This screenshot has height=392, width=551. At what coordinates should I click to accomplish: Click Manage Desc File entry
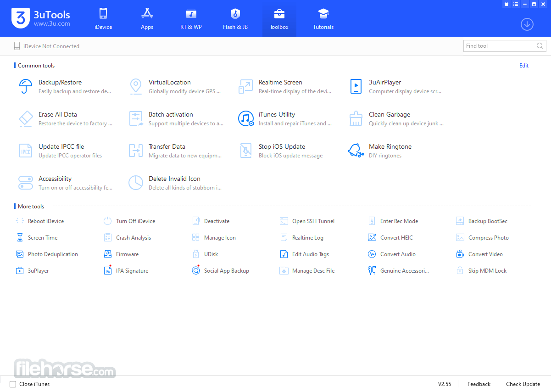[x=307, y=270]
